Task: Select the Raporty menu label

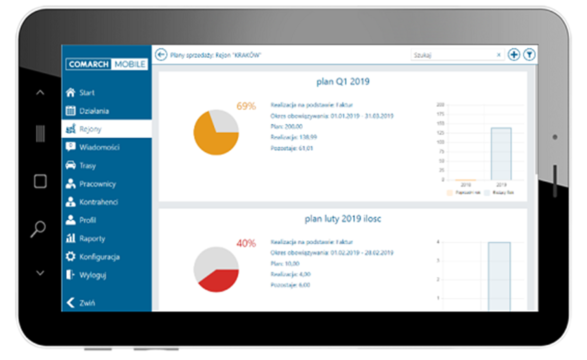Action: point(92,239)
